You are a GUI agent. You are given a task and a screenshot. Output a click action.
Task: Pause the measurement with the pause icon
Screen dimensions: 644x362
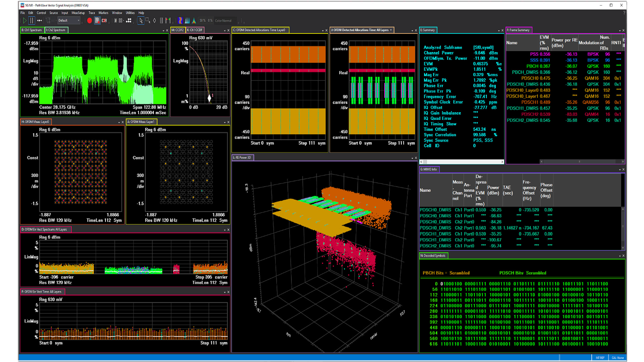(31, 21)
